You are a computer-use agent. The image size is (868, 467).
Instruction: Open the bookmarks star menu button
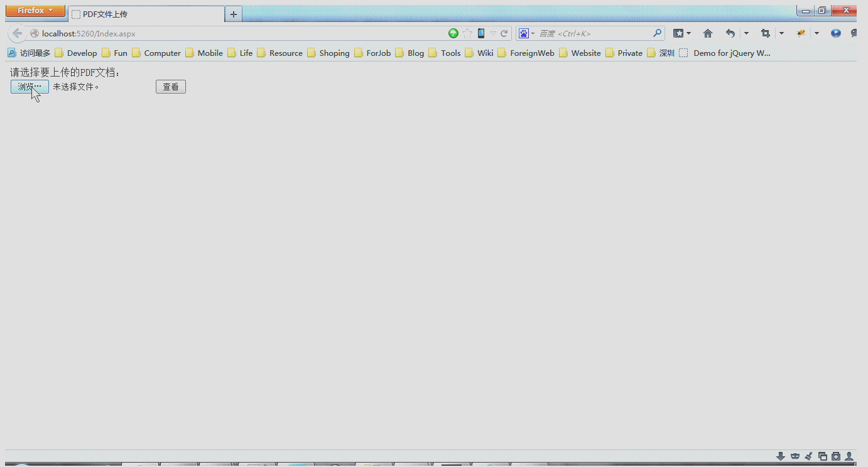[x=681, y=33]
